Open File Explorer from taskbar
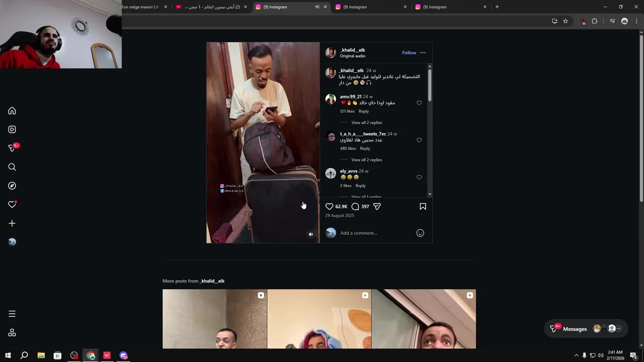 [x=41, y=355]
